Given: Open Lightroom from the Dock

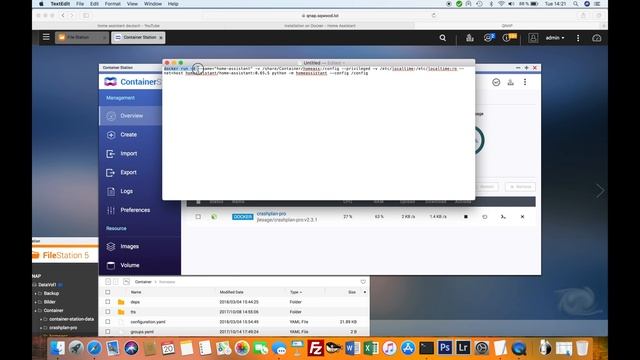Looking at the screenshot, I should [463, 348].
